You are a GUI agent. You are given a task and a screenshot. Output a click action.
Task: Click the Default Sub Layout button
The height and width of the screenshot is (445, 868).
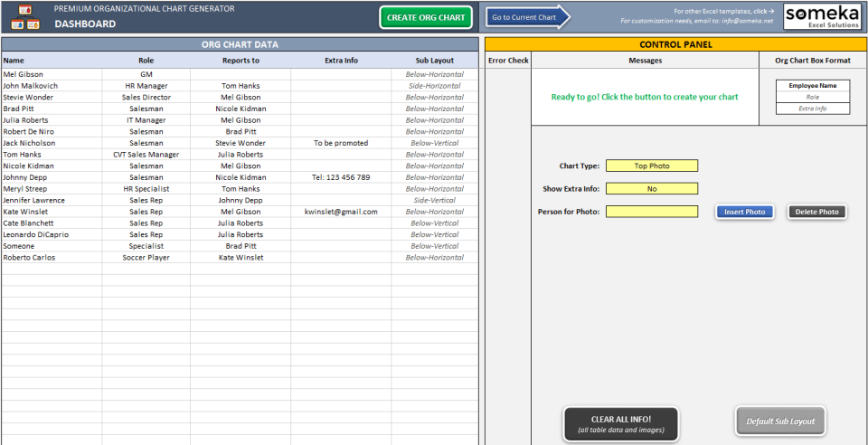[x=780, y=421]
